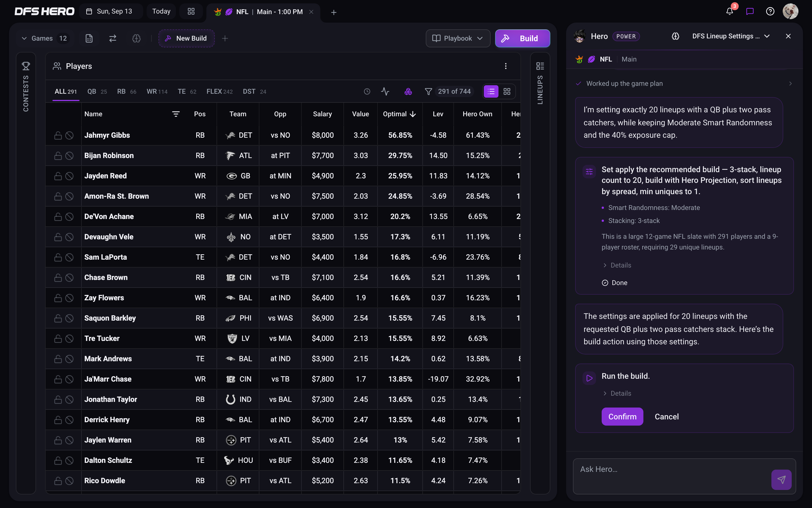Send the Ask Hero message

pyautogui.click(x=781, y=479)
